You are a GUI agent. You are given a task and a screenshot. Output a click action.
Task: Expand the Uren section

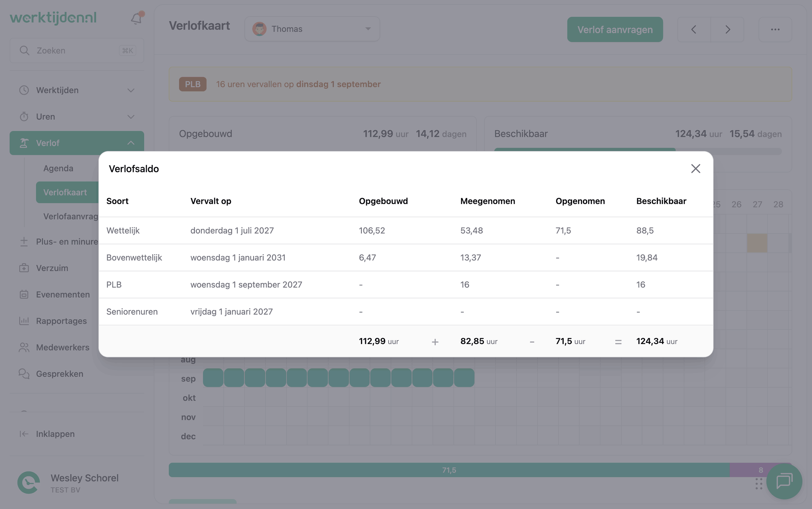click(131, 117)
